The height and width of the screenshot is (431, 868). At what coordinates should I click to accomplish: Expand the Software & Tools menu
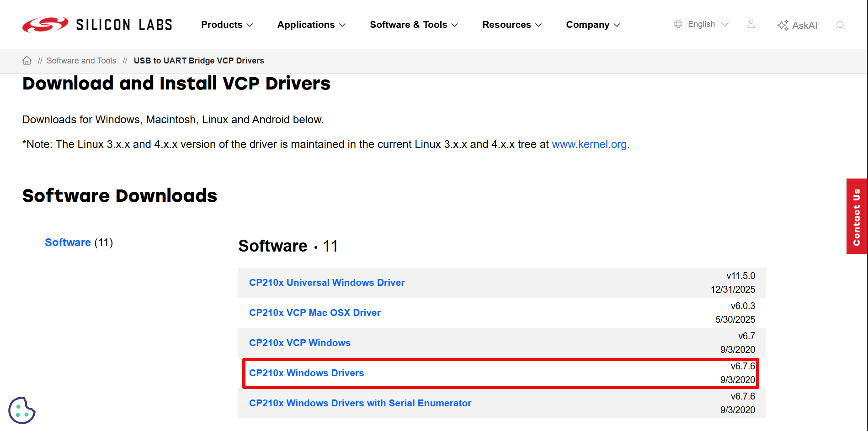pos(413,25)
